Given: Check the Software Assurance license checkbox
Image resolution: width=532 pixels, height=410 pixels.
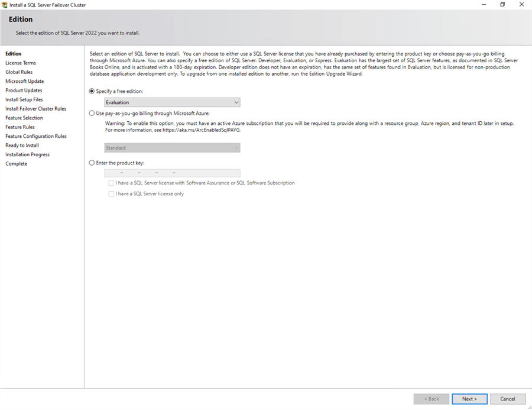Looking at the screenshot, I should (111, 183).
